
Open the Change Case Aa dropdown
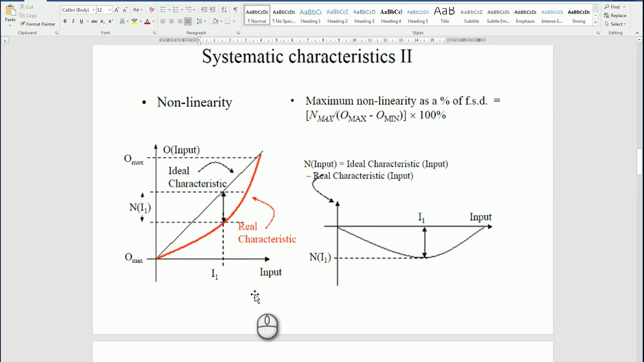[x=137, y=10]
